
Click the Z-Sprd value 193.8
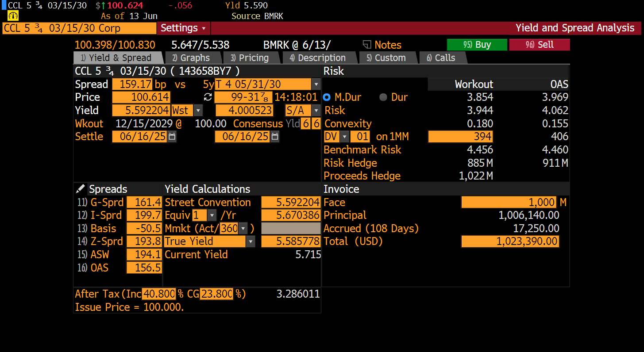pos(144,241)
